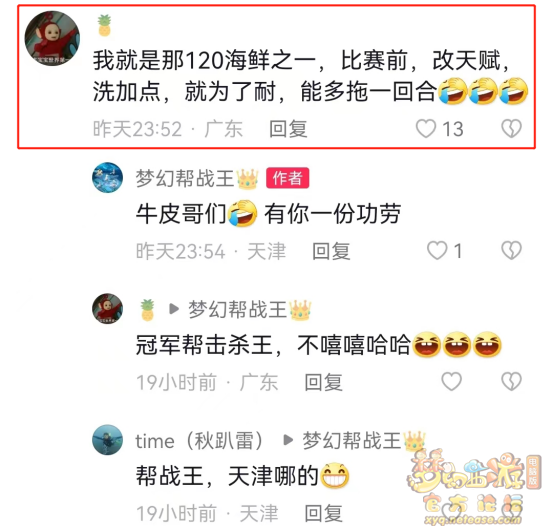Reply to the 昨天23:54 天津 comment
The height and width of the screenshot is (532, 553).
[x=332, y=251]
